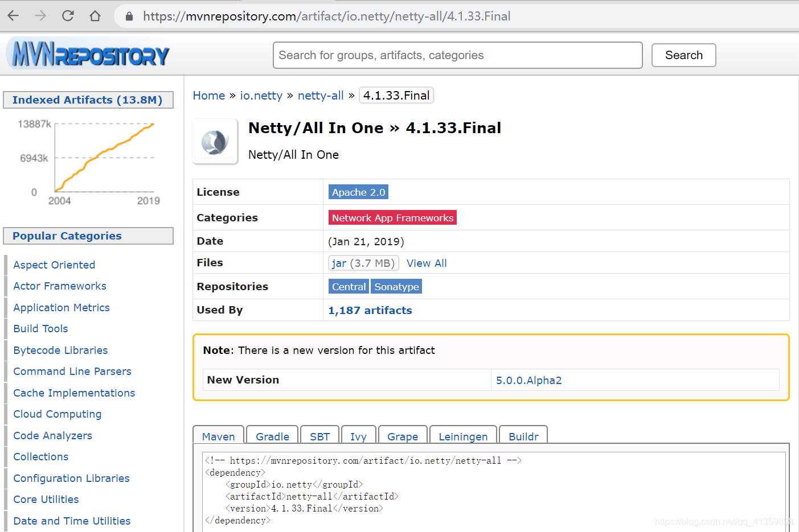Open the Code Analyzers category

point(52,436)
